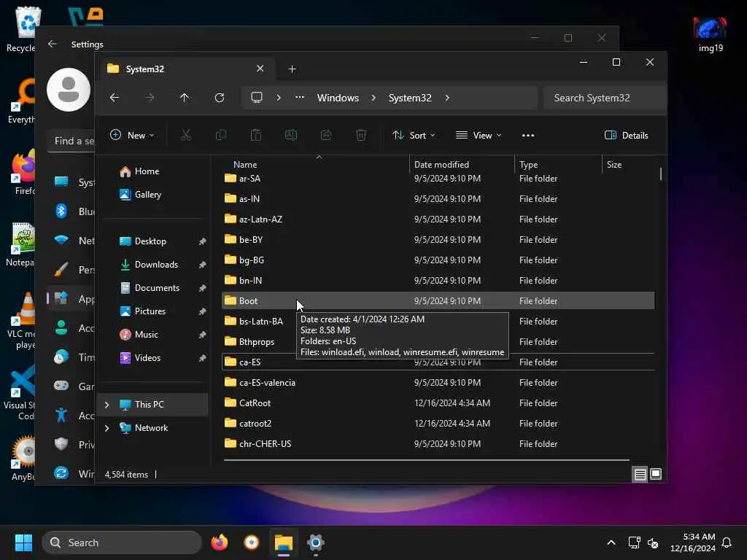Image resolution: width=747 pixels, height=560 pixels.
Task: Open the See more toolbar menu
Action: click(x=528, y=135)
